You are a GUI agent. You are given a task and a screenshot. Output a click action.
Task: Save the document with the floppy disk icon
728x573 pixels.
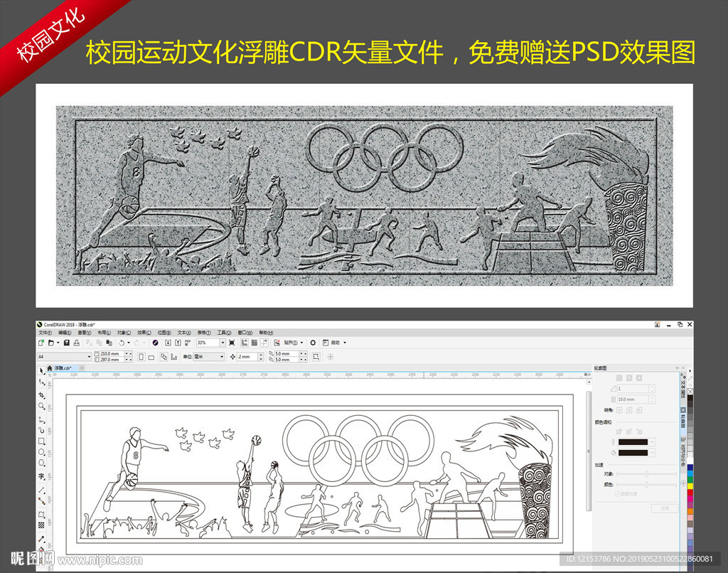point(66,343)
